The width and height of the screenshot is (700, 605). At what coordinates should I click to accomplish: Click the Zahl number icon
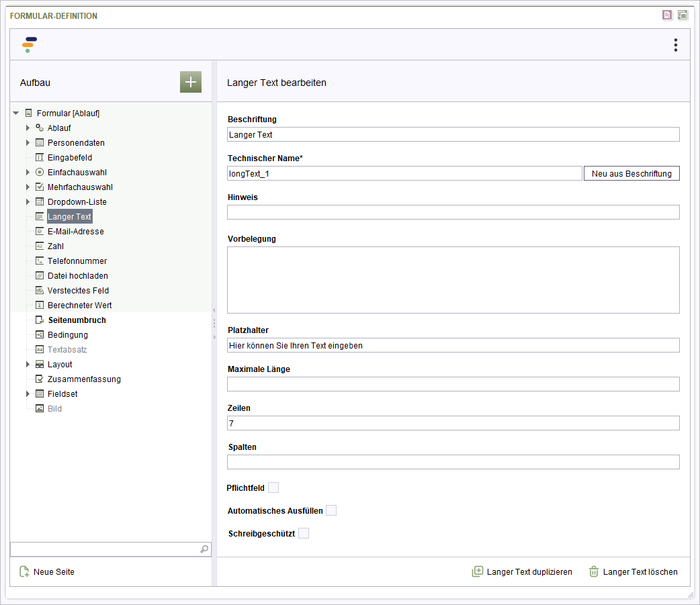click(40, 246)
